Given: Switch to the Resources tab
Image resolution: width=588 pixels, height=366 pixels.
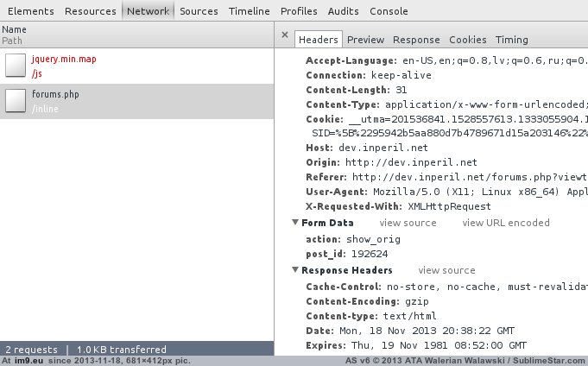Looking at the screenshot, I should 91,11.
